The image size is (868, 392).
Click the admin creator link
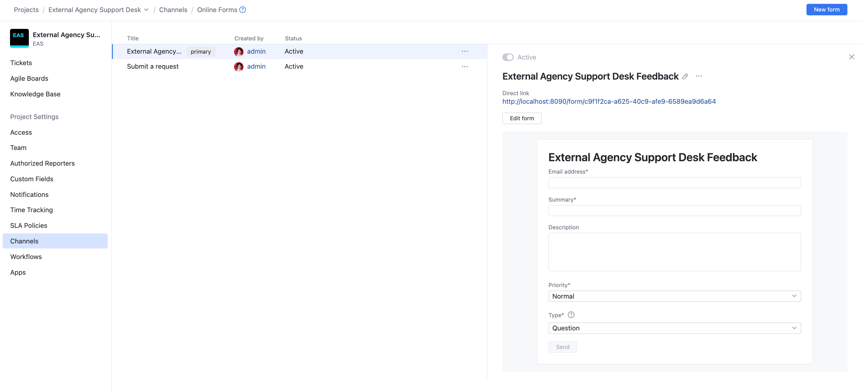(x=256, y=51)
